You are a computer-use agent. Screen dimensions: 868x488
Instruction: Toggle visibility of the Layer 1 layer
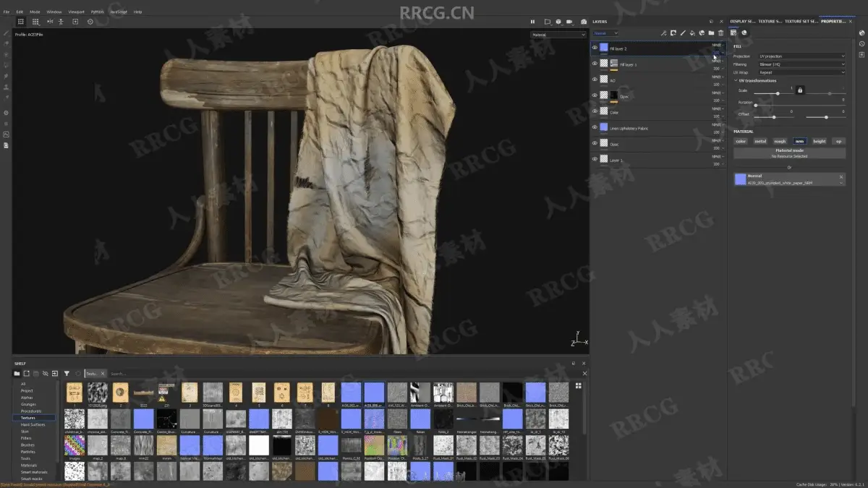point(595,159)
